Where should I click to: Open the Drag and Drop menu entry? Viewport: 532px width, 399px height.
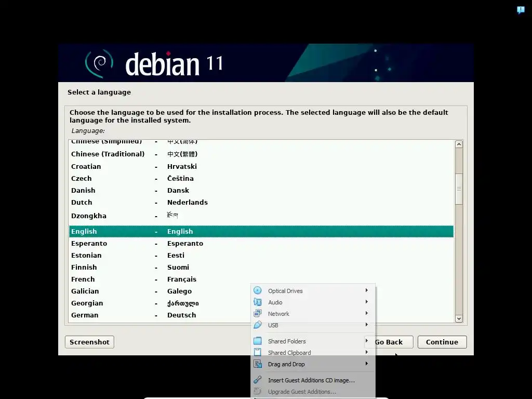pyautogui.click(x=313, y=364)
